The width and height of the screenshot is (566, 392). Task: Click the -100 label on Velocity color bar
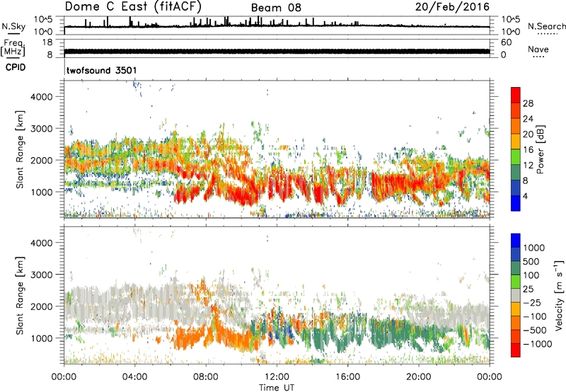tap(535, 316)
